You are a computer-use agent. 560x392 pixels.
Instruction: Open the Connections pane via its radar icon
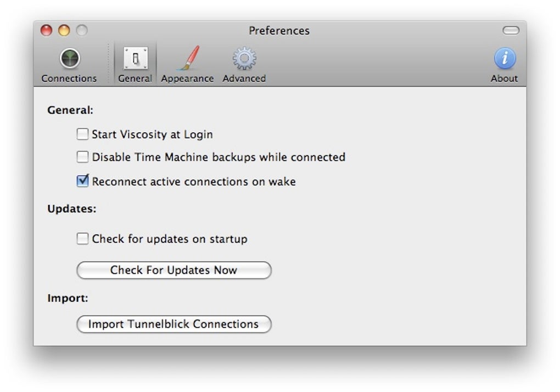pyautogui.click(x=70, y=58)
